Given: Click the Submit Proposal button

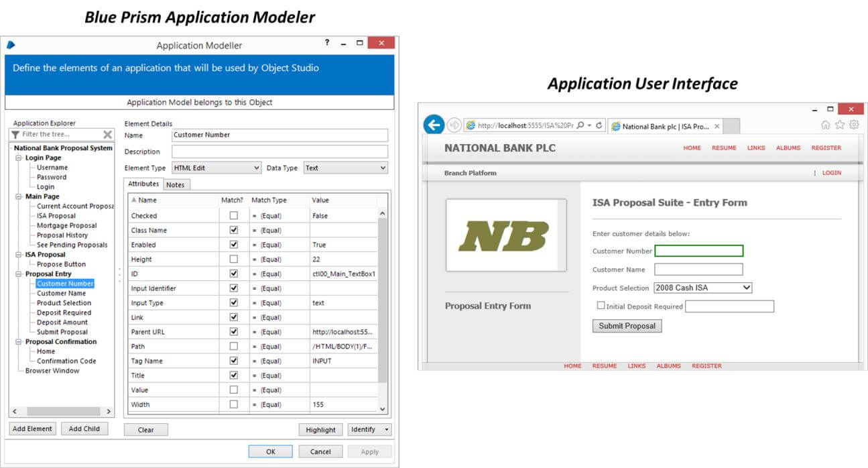Looking at the screenshot, I should click(627, 326).
